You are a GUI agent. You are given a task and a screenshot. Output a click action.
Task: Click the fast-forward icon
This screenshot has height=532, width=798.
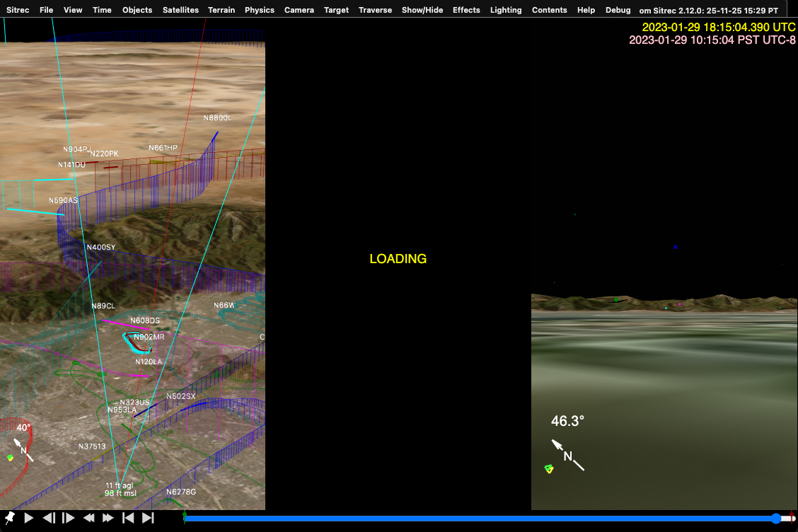click(108, 518)
